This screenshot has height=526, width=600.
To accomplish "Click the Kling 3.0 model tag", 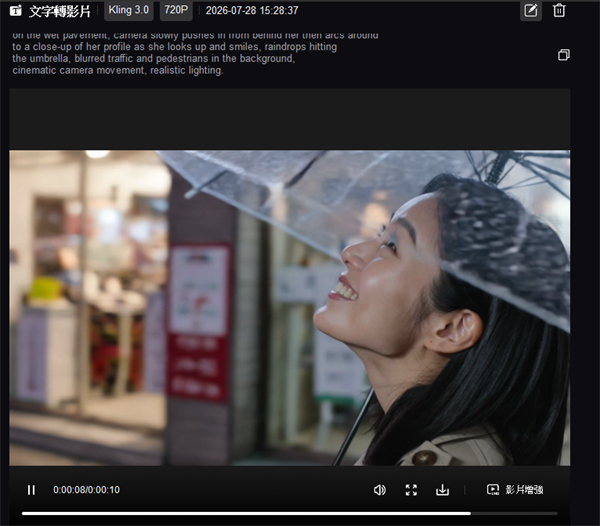I will (x=129, y=10).
